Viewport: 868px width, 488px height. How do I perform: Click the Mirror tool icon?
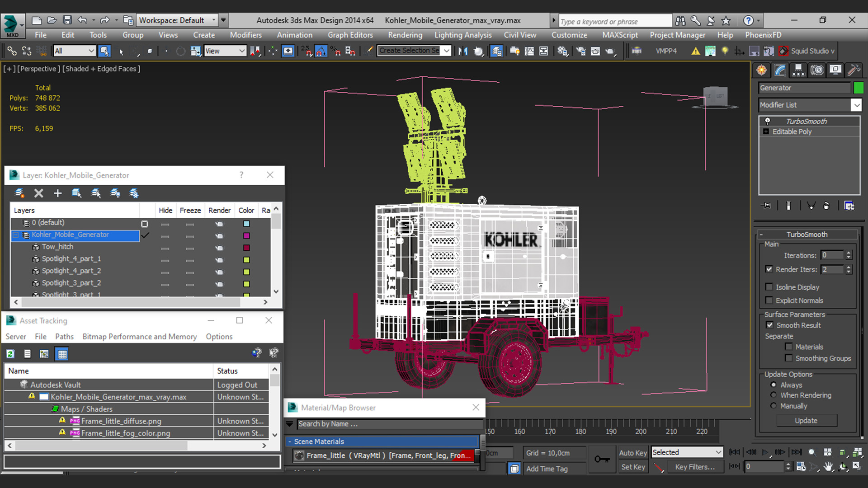pos(463,51)
